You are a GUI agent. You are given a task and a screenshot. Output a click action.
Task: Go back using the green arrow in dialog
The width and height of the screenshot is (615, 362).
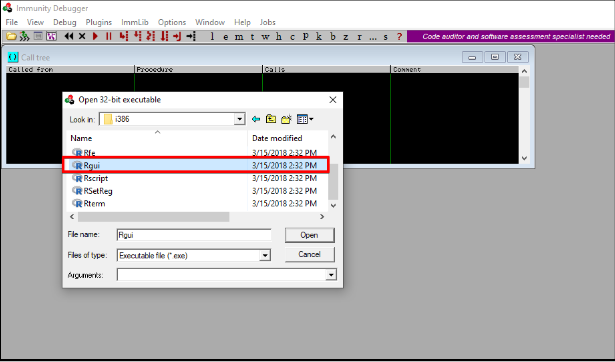point(256,119)
